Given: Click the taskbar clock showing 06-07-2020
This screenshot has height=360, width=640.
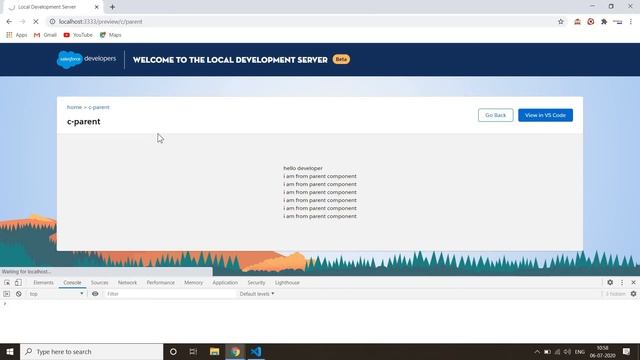Looking at the screenshot, I should pos(602,352).
